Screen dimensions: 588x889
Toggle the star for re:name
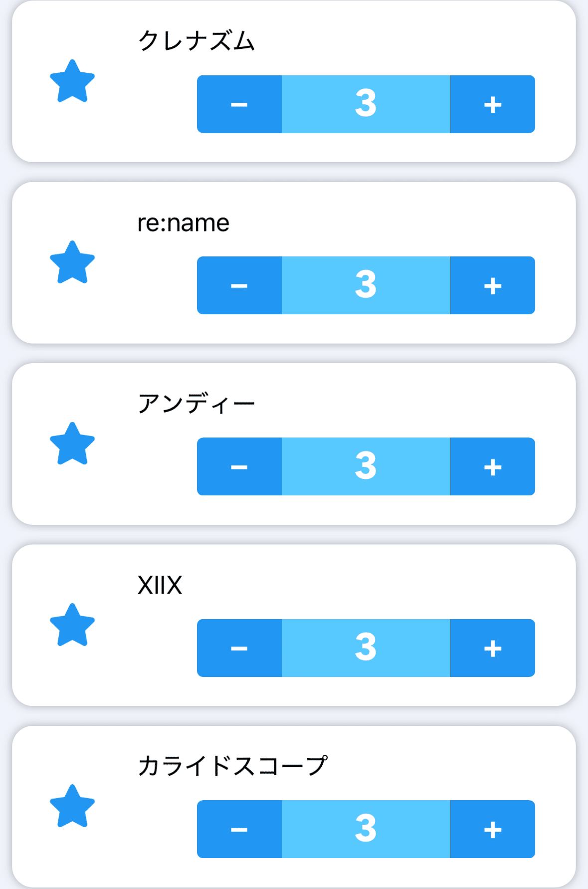pos(72,262)
